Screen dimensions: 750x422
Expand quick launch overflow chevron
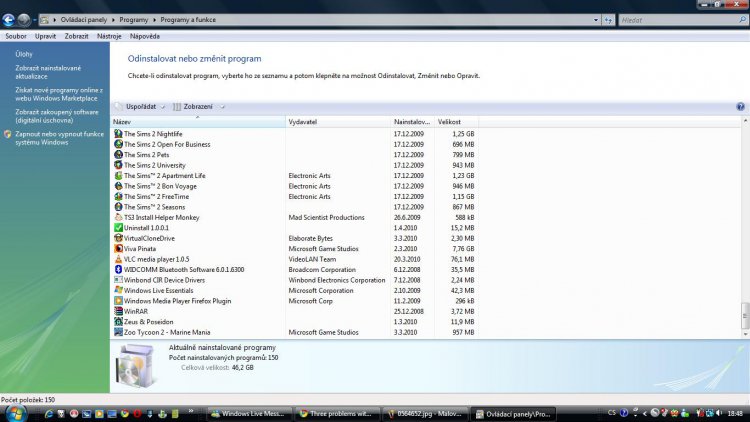[x=191, y=411]
